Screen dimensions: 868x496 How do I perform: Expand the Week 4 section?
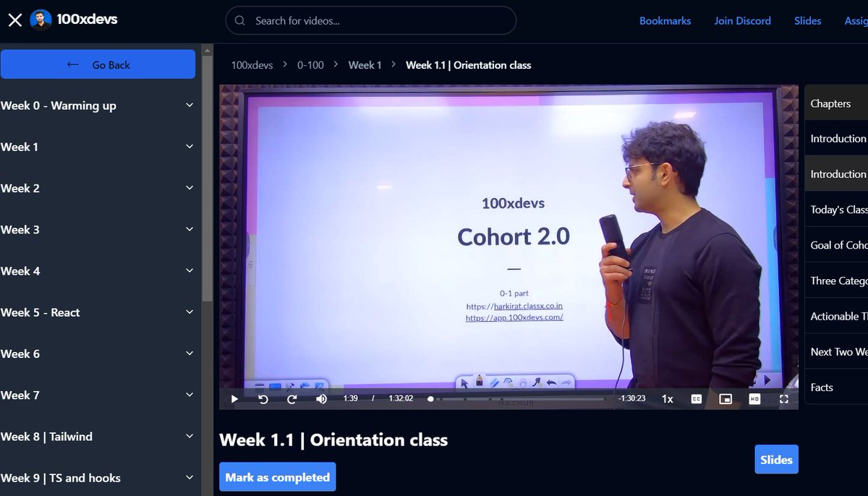[98, 271]
